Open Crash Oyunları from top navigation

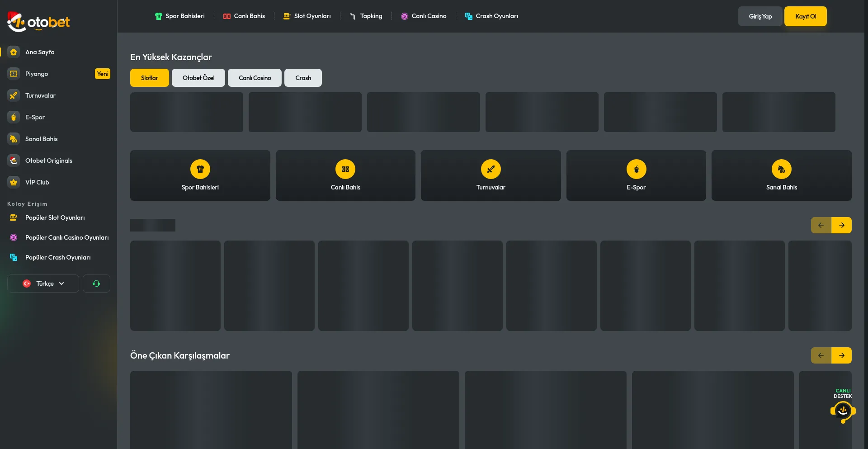[491, 16]
